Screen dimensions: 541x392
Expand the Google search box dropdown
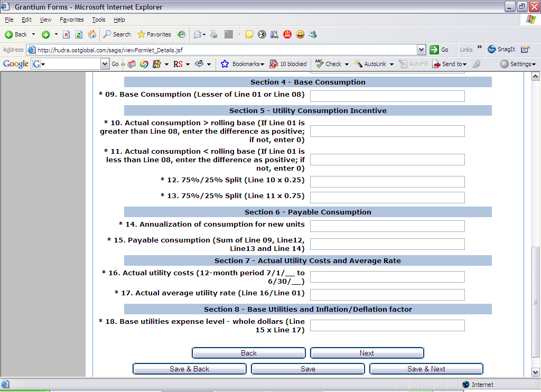click(x=105, y=64)
